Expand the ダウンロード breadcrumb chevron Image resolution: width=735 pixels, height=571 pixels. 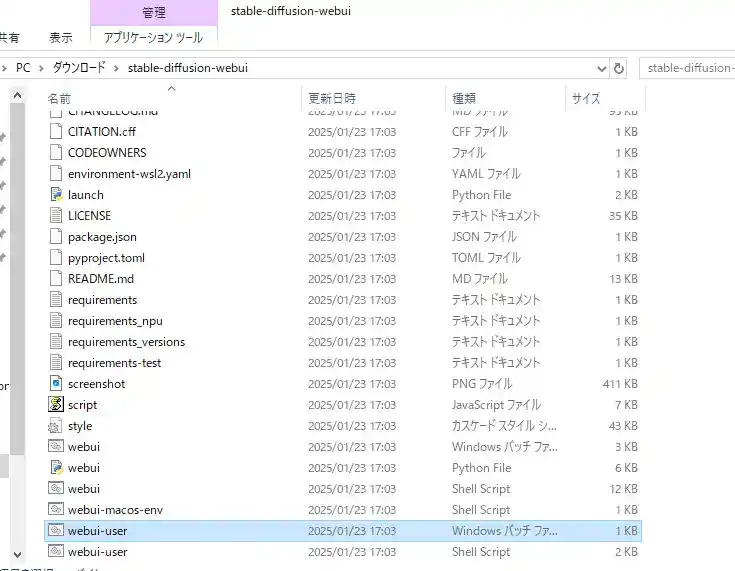[116, 68]
